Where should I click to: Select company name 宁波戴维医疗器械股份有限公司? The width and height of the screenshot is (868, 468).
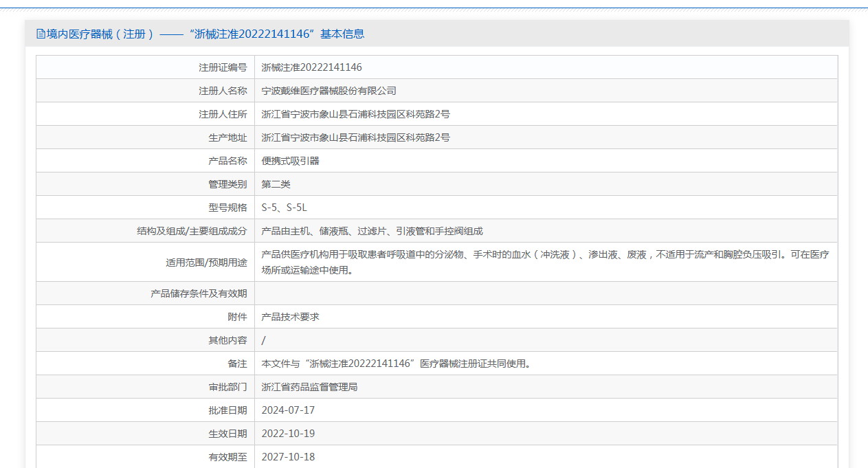329,91
